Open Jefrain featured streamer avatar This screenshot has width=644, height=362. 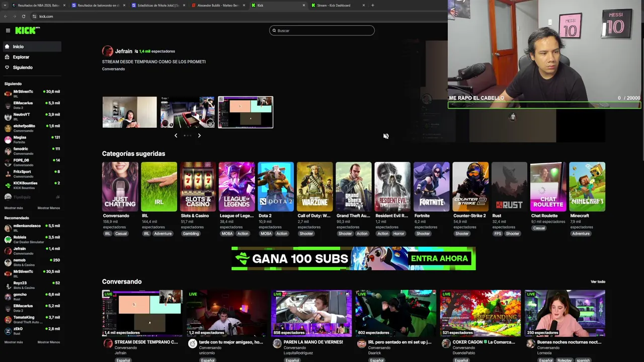point(107,51)
